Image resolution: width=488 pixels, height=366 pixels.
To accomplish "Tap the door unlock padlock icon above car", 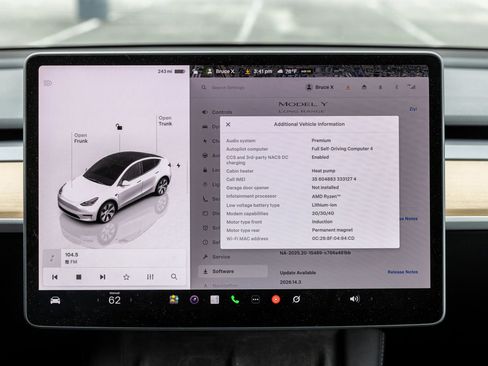I will tap(119, 127).
